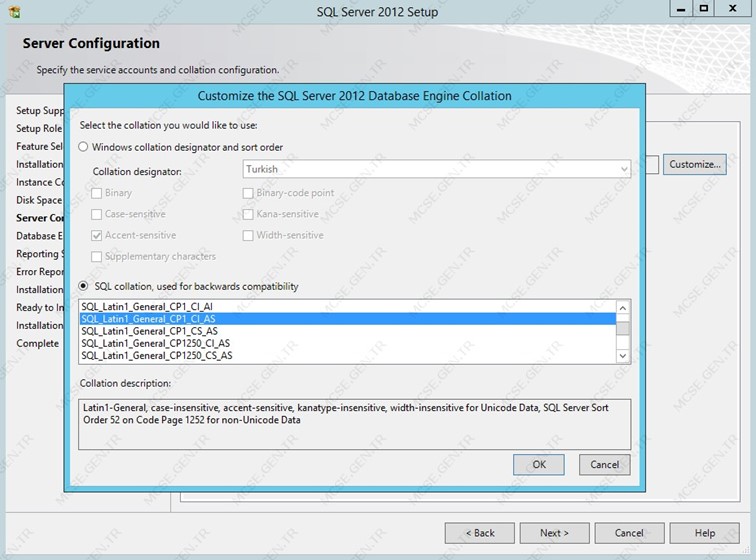
Task: Click Error Reporting step in sidebar
Action: pos(40,272)
